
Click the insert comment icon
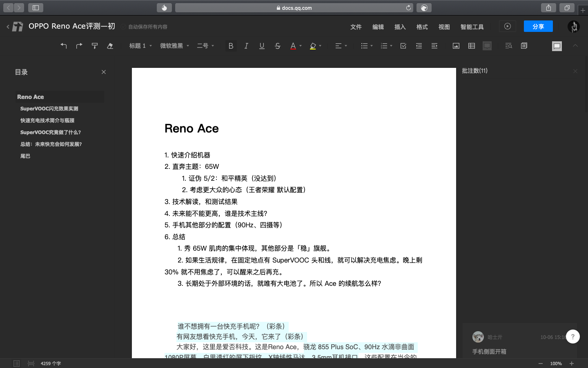487,46
